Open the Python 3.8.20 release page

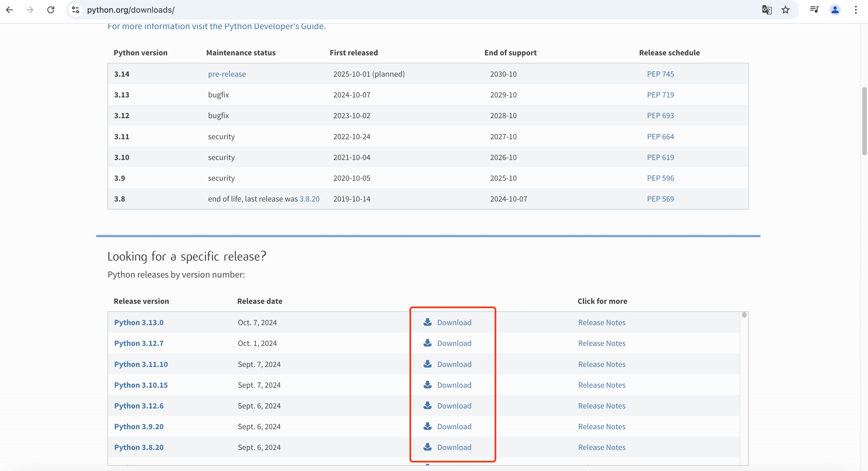pos(139,447)
